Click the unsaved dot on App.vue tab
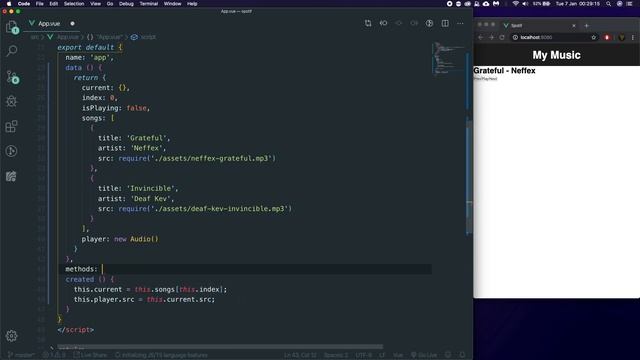The width and height of the screenshot is (640, 360). click(72, 24)
